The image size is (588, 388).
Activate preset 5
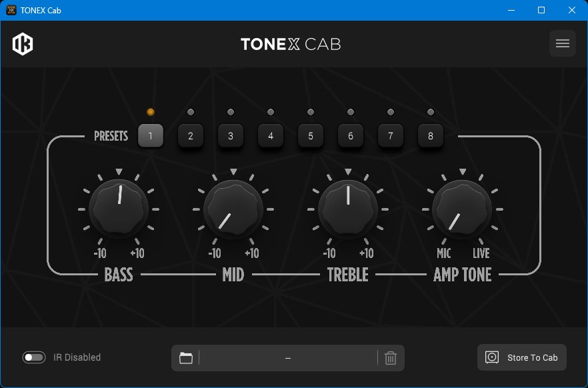[311, 136]
